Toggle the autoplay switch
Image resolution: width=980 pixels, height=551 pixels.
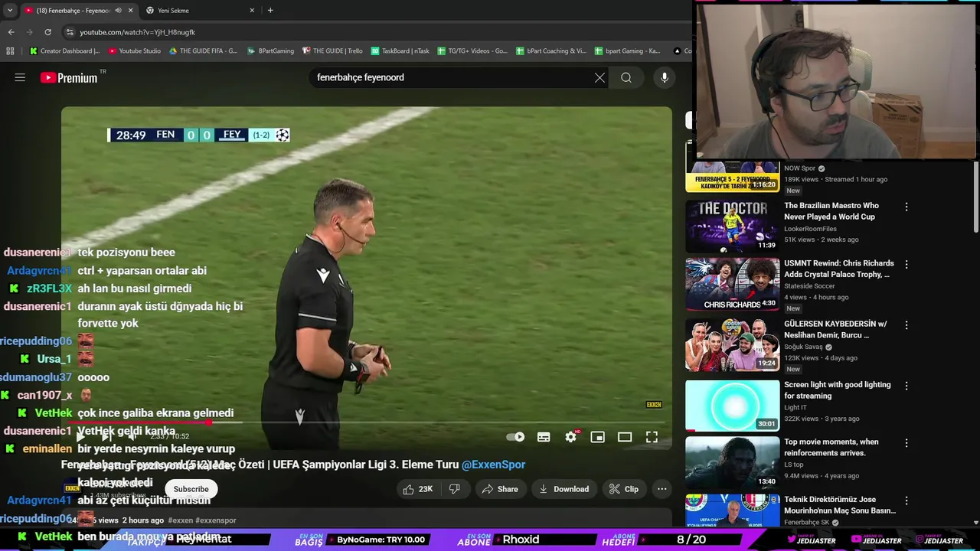coord(515,437)
